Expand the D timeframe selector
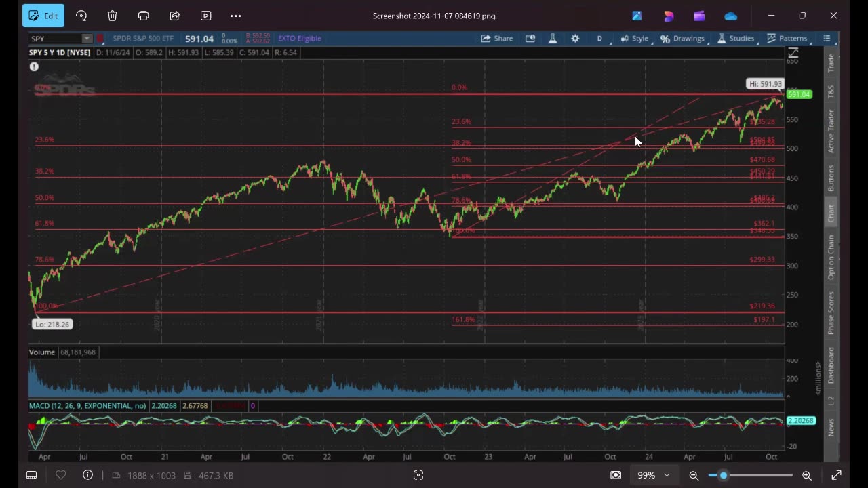Viewport: 868px width, 488px height. (x=604, y=39)
